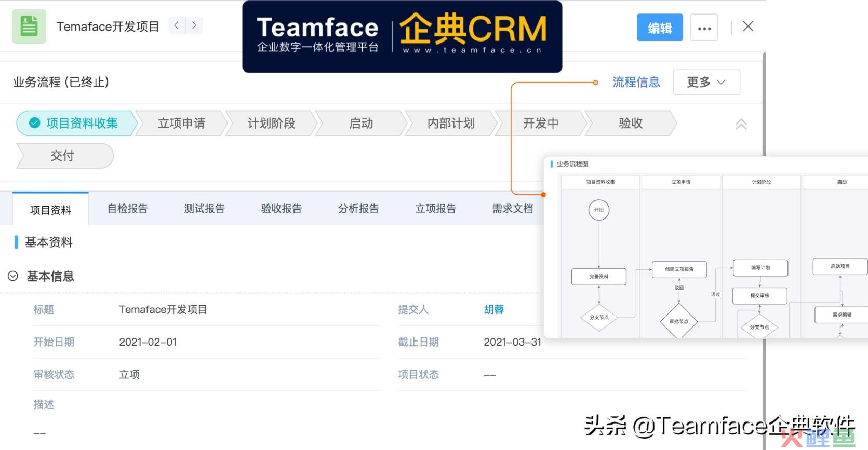Collapse the 基本信息 section
The height and width of the screenshot is (450, 868).
(x=13, y=276)
